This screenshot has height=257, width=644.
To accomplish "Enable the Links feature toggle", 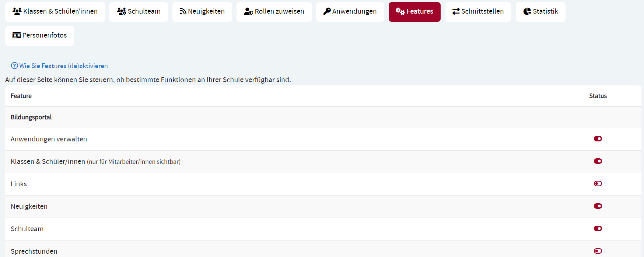I will click(x=598, y=184).
